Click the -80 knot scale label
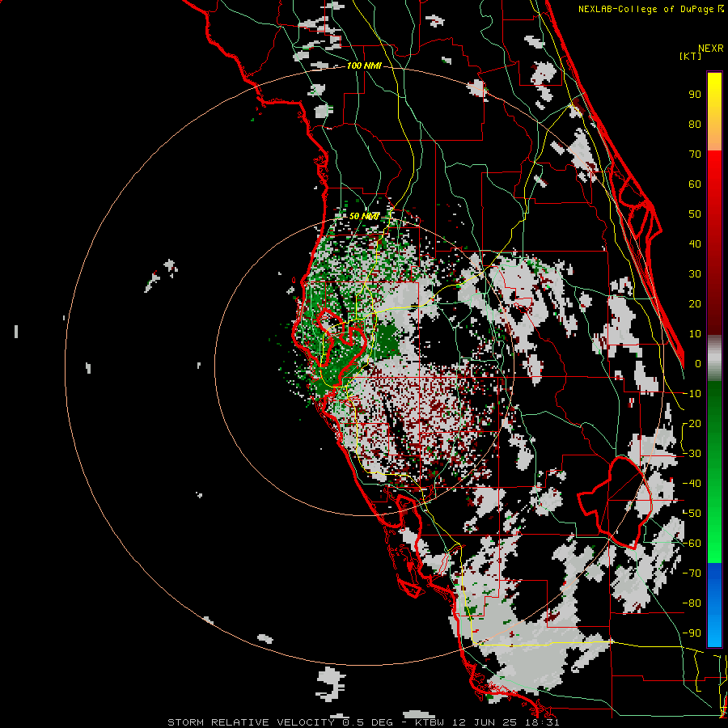 [x=692, y=603]
